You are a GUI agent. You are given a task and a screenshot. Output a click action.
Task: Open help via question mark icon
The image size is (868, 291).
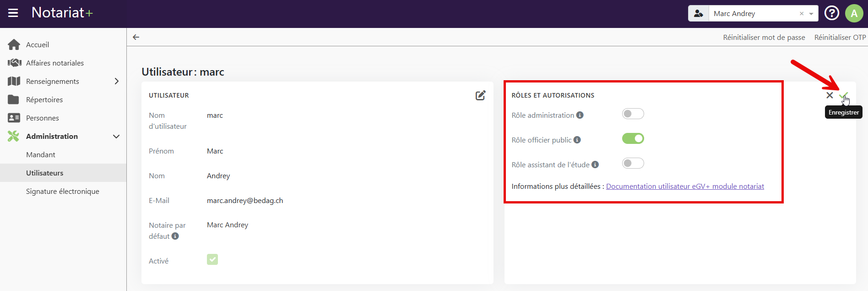(831, 13)
